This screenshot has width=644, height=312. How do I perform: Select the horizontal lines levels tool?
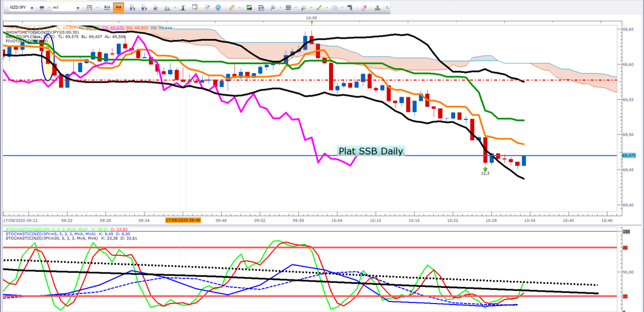pyautogui.click(x=288, y=8)
